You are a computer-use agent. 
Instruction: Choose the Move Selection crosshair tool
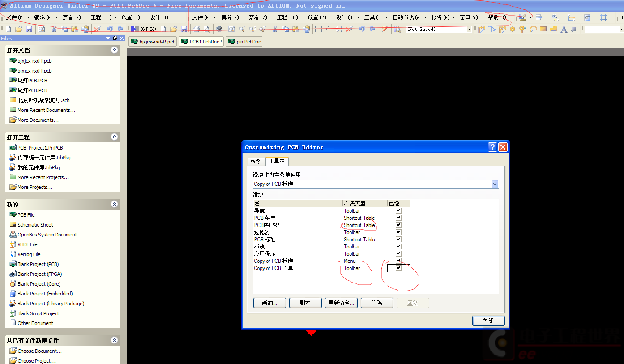[x=329, y=29]
